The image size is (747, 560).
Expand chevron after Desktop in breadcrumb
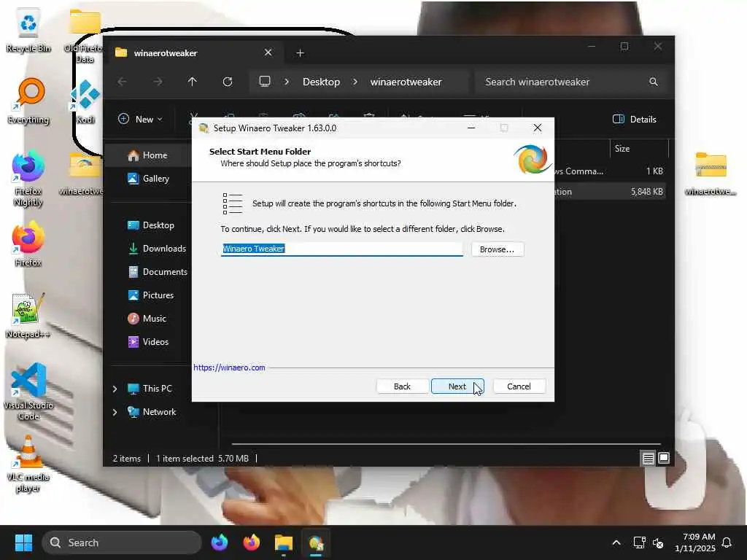[x=355, y=82]
